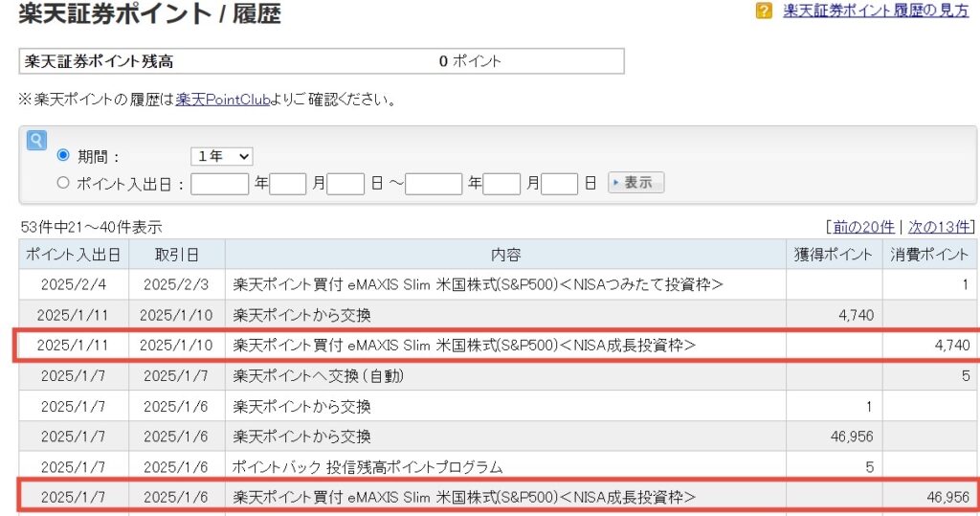Image resolution: width=980 pixels, height=516 pixels.
Task: Click the start month input field
Action: pyautogui.click(x=287, y=184)
